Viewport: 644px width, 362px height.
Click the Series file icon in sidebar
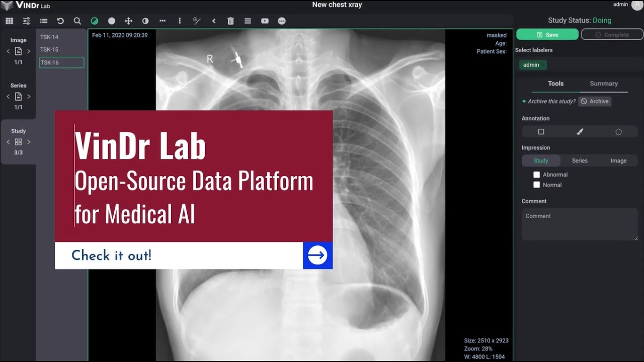click(18, 96)
